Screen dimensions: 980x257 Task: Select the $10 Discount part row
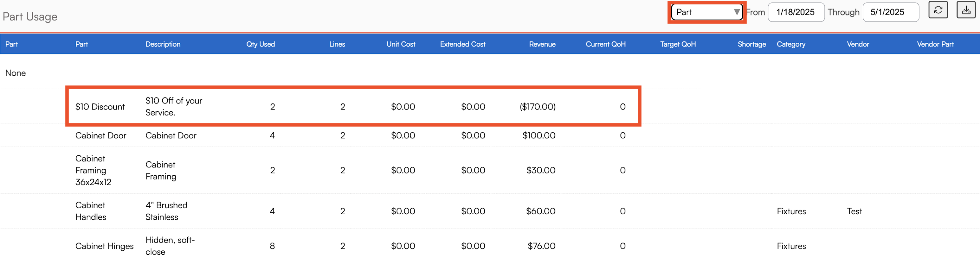(100, 107)
